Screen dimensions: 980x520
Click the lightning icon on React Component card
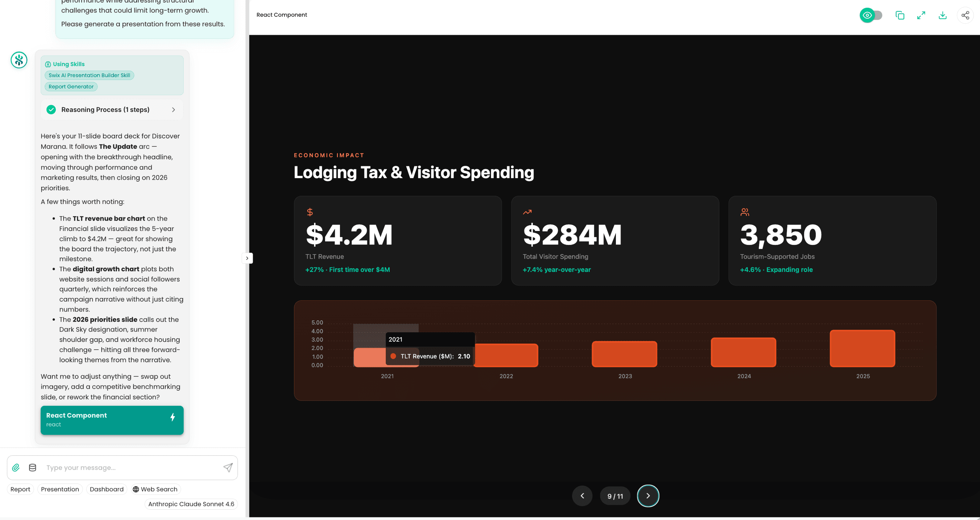tap(173, 417)
